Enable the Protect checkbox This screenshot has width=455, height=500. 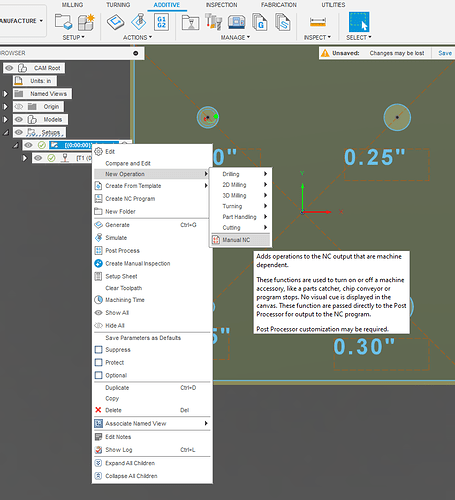tap(99, 362)
